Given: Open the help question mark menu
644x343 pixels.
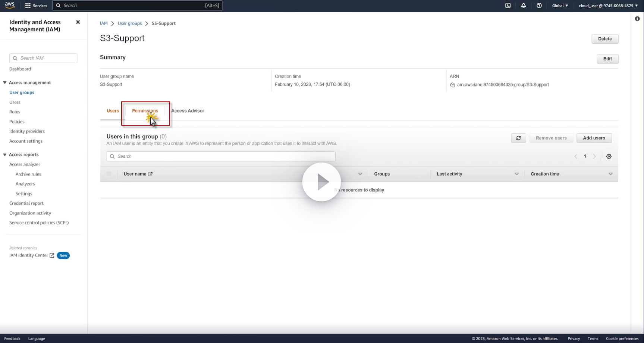Looking at the screenshot, I should pyautogui.click(x=539, y=6).
